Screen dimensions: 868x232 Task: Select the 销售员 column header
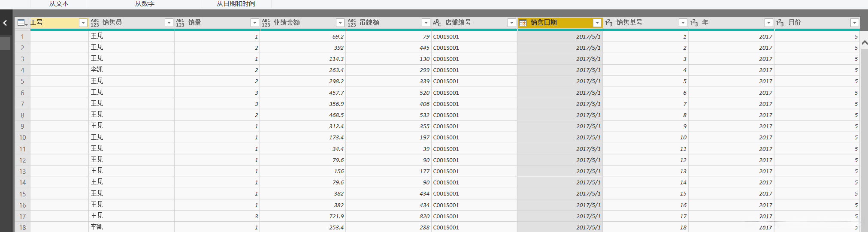tap(131, 23)
